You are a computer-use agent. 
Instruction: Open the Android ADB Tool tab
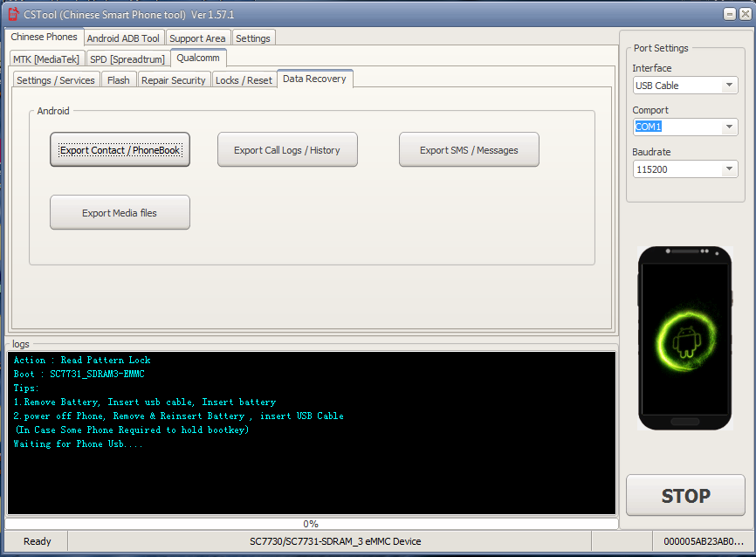click(x=123, y=38)
